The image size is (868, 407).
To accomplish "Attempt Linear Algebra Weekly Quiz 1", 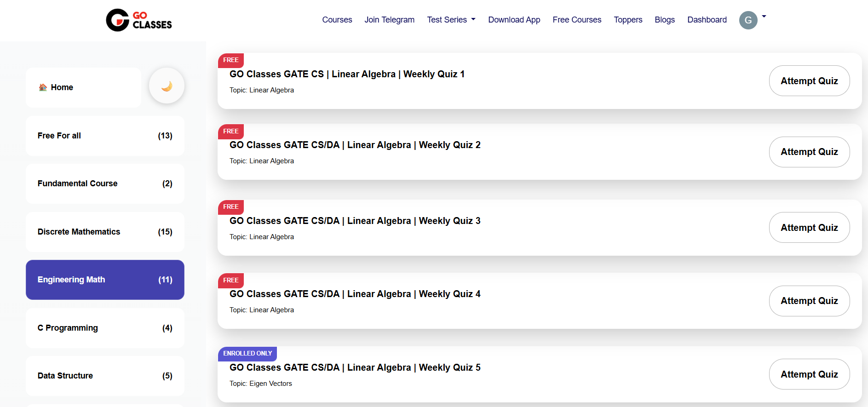I will click(x=809, y=81).
